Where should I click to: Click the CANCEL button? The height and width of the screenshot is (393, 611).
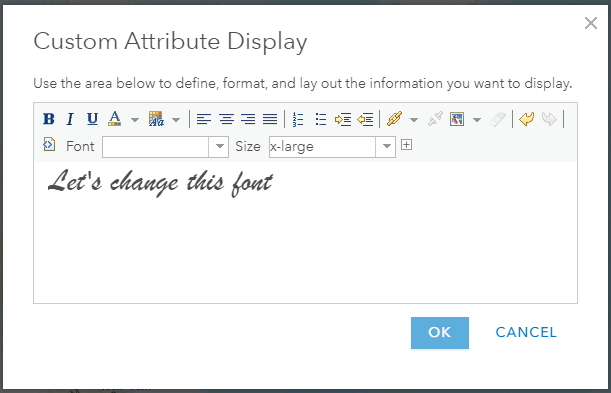[x=526, y=332]
